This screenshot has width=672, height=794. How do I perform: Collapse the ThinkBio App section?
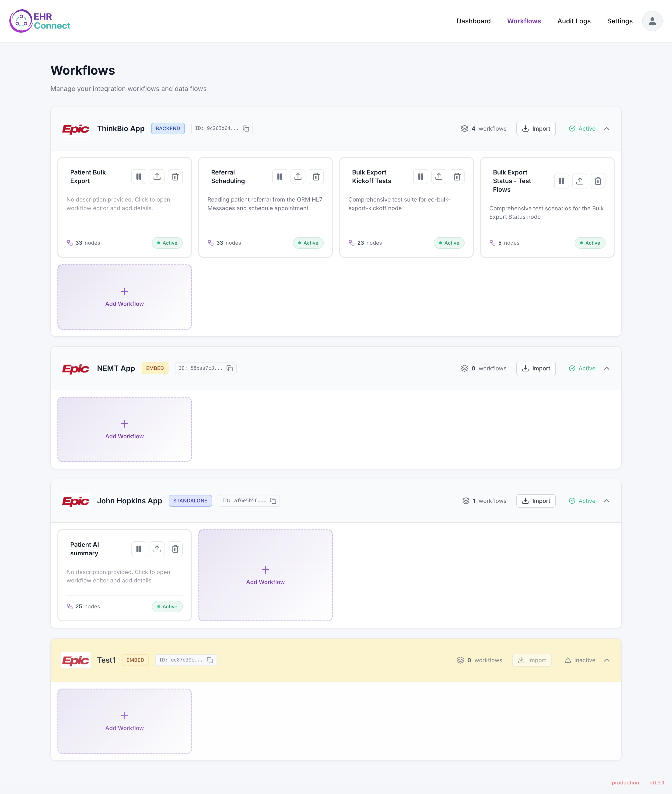pyautogui.click(x=606, y=129)
